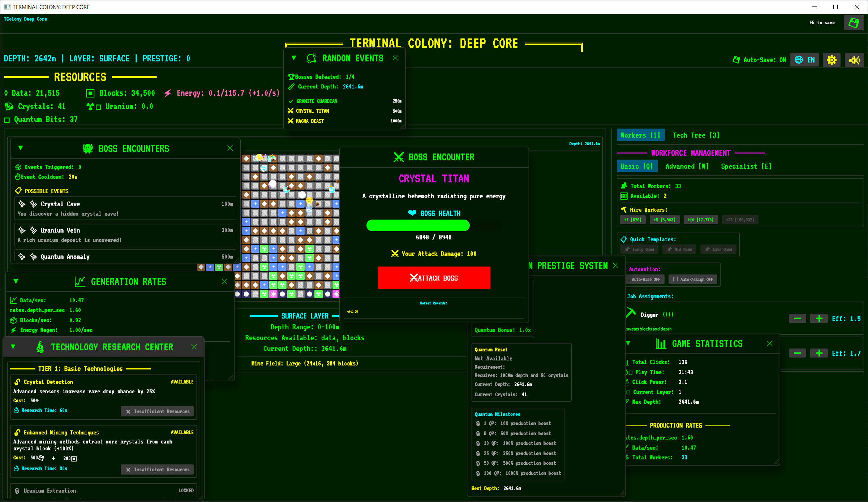Mute game audio via the speaker icon

click(854, 60)
